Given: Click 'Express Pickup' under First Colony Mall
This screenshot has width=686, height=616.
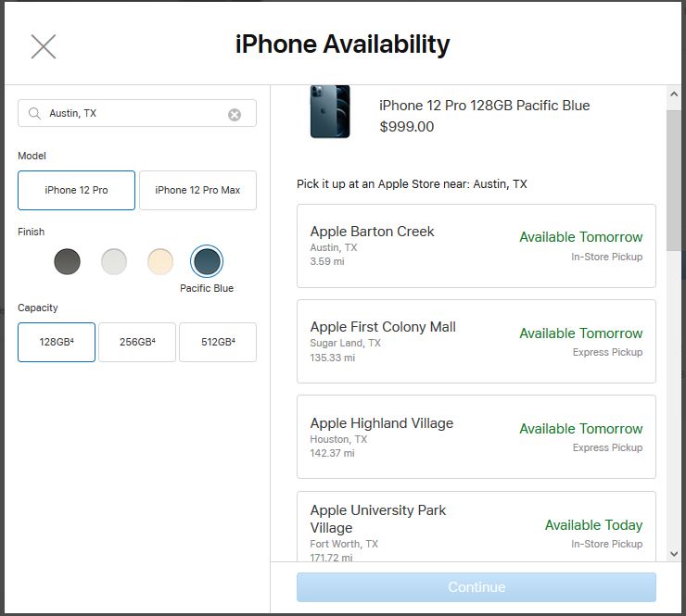Looking at the screenshot, I should pyautogui.click(x=608, y=352).
